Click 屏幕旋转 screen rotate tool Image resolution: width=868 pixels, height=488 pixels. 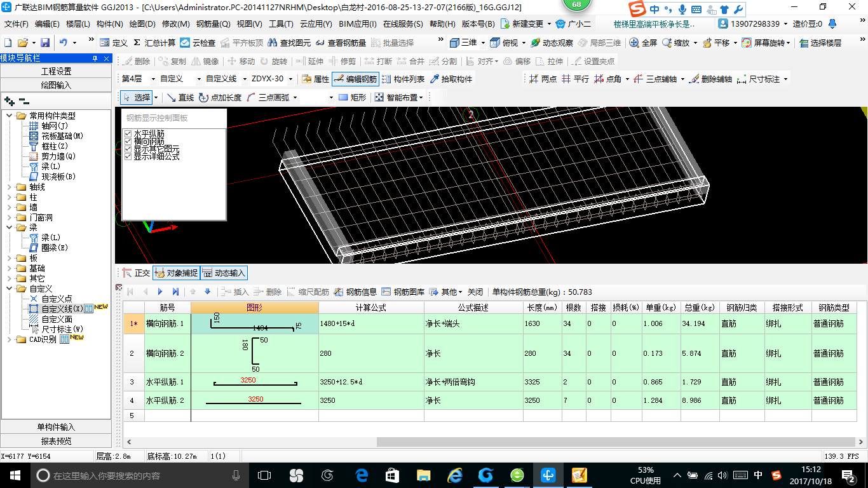(x=764, y=43)
